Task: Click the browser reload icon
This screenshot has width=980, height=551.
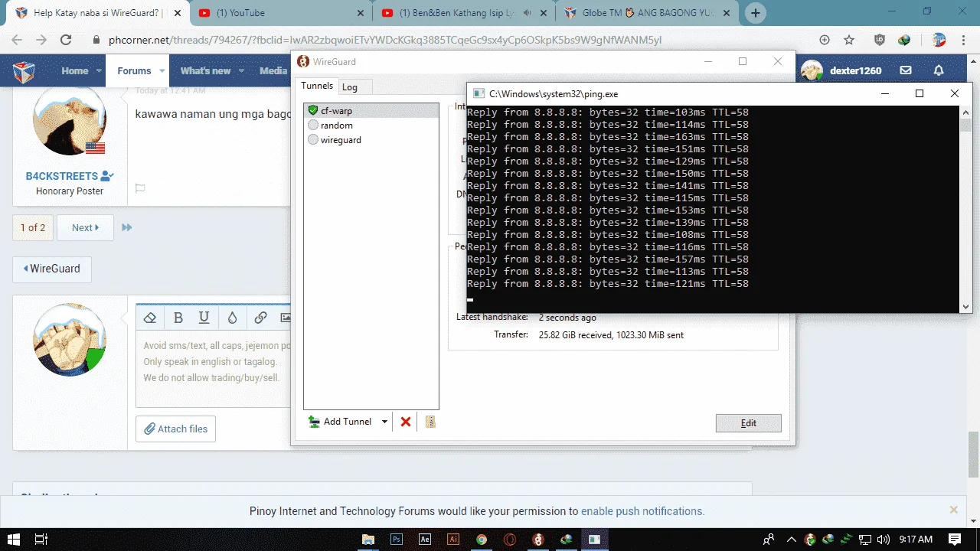Action: pyautogui.click(x=66, y=41)
